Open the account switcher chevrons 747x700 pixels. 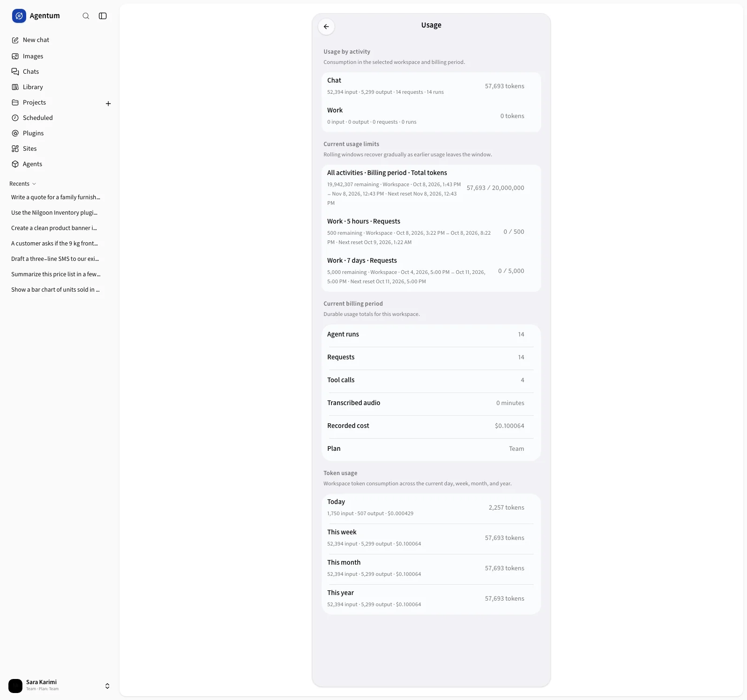tap(107, 686)
